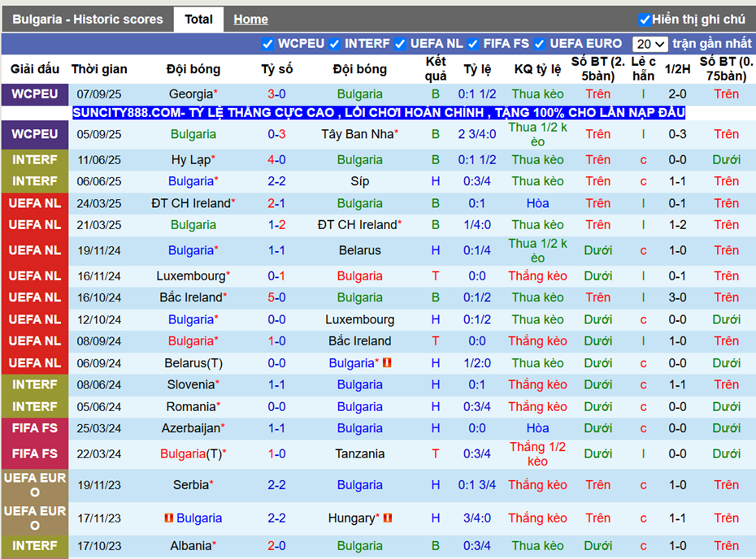Click Luxembourg team in 16/11/24 row
756x559 pixels.
(191, 275)
